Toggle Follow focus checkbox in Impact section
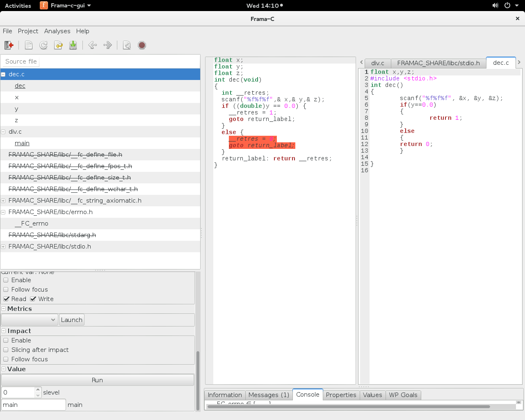Viewport: 525px width, 420px height. click(6, 359)
